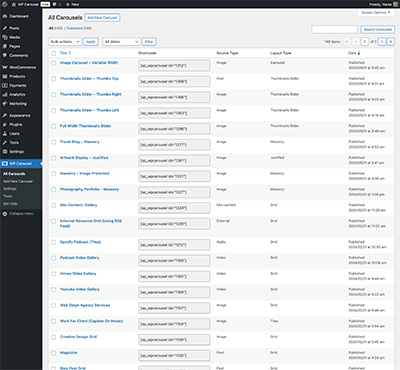Check the select-all checkbox in table header
400x370 pixels.
(53, 53)
